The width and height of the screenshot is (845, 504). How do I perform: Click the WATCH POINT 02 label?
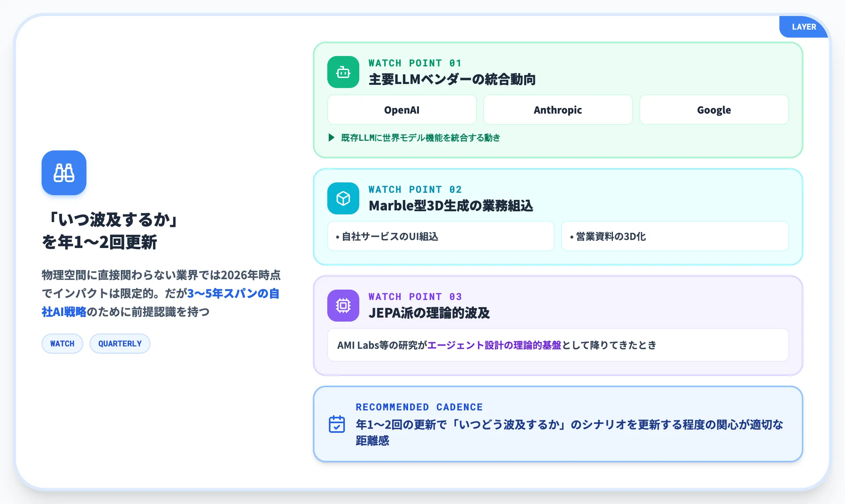tap(415, 189)
